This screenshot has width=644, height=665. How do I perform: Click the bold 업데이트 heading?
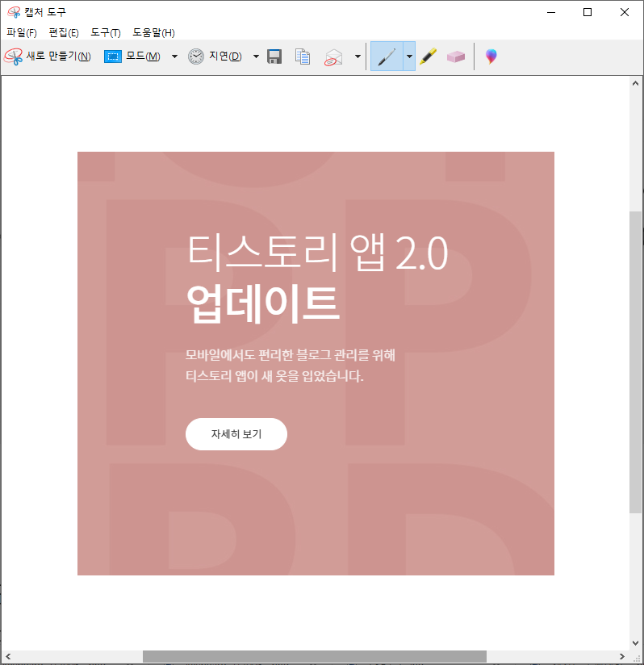tap(263, 303)
